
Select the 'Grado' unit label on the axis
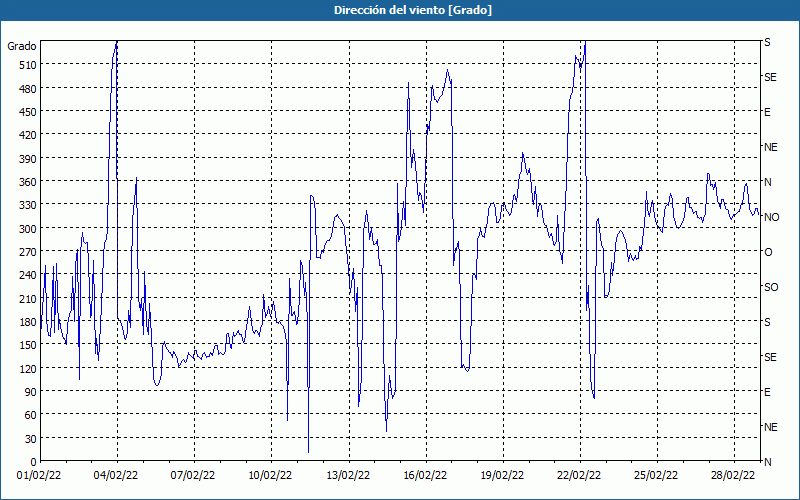pos(21,46)
